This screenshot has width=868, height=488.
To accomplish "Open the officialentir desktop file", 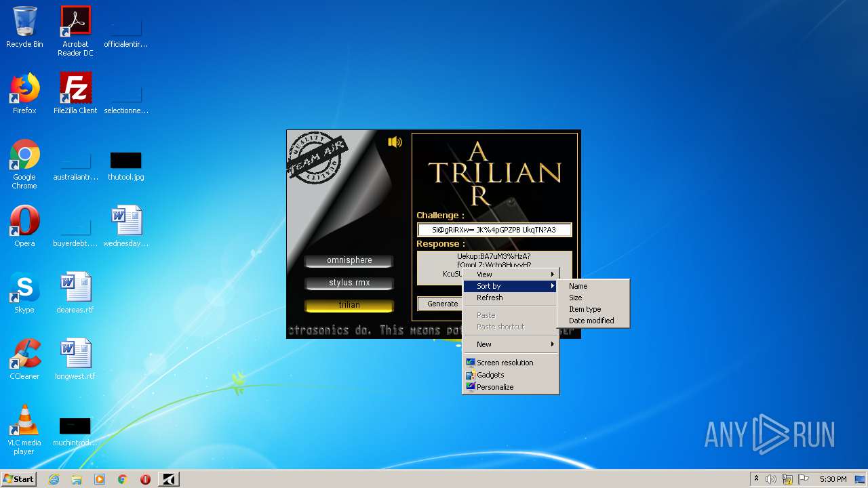I will (x=126, y=33).
